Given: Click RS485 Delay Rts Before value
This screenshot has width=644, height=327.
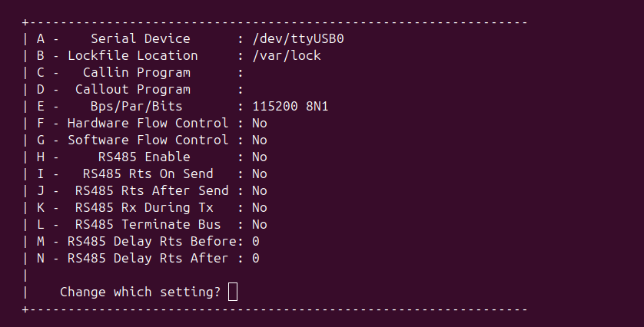Looking at the screenshot, I should pyautogui.click(x=255, y=241).
